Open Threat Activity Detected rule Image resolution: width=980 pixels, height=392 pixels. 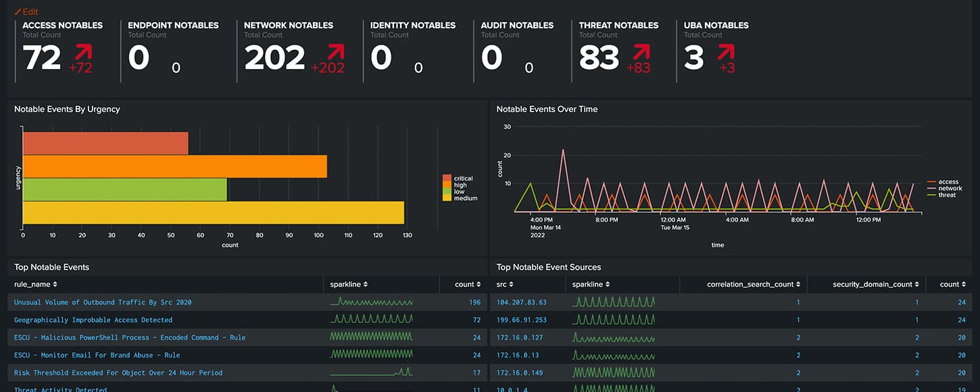[x=61, y=389]
